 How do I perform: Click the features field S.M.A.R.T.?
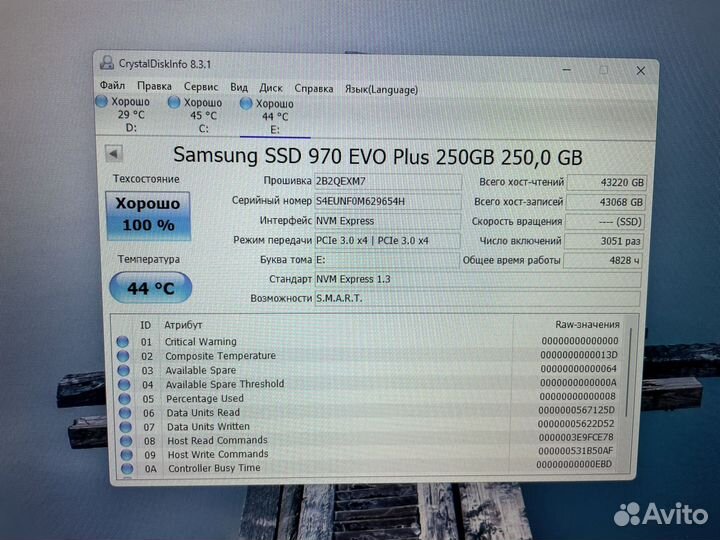(477, 298)
